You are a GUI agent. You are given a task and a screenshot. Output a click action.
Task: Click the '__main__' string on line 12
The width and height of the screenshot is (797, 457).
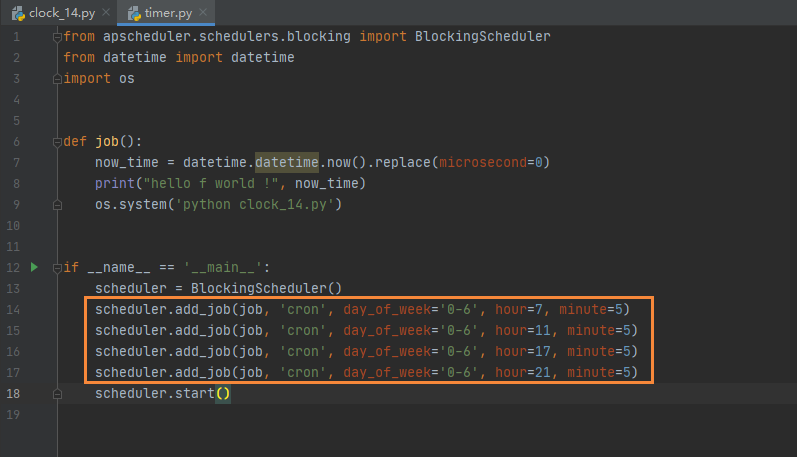223,267
